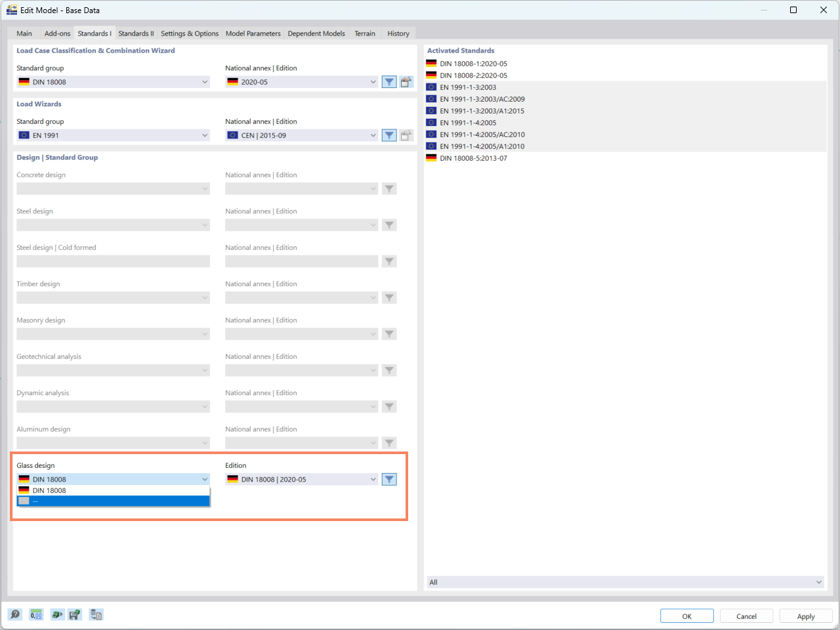Select the blank option in Glass design dropdown
The image size is (840, 630).
(x=112, y=501)
